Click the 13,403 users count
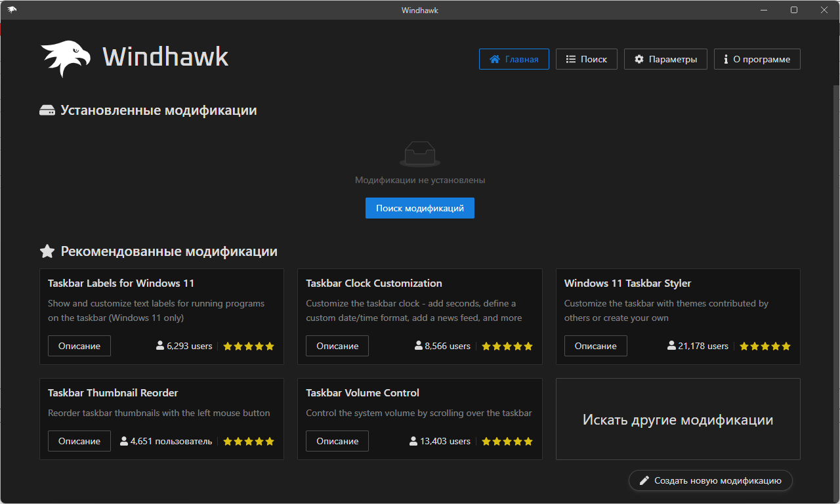 pyautogui.click(x=446, y=441)
